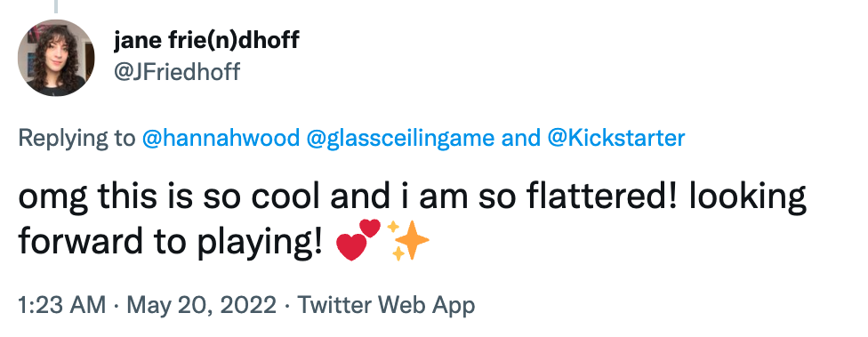Open jane frie(n)dhoff's profile picture
868x337 pixels.
[x=56, y=58]
